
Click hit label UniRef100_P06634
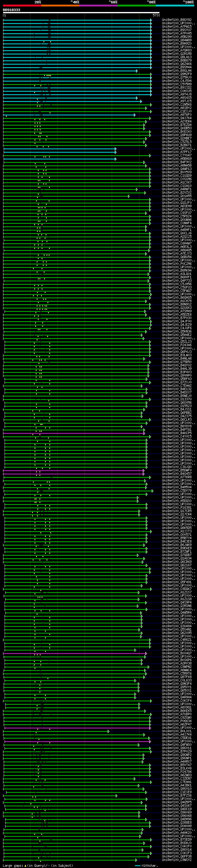[x=177, y=721]
